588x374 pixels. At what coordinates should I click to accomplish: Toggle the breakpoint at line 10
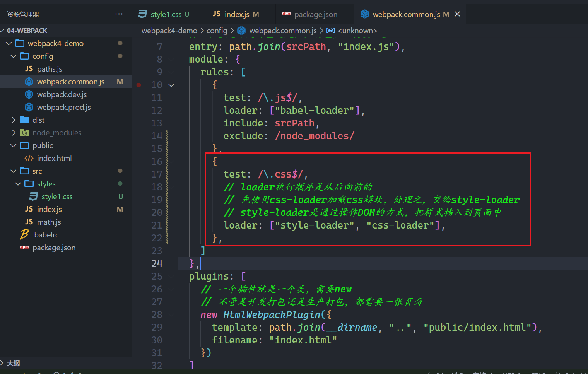pyautogui.click(x=139, y=85)
